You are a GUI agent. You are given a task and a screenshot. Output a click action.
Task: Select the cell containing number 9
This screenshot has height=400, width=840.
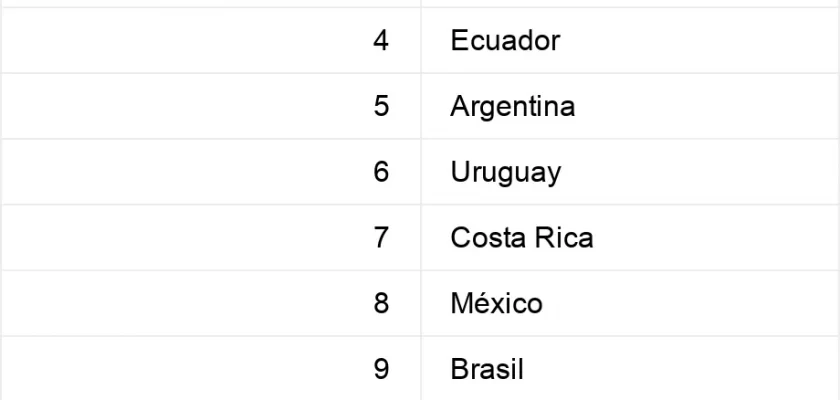click(211, 368)
